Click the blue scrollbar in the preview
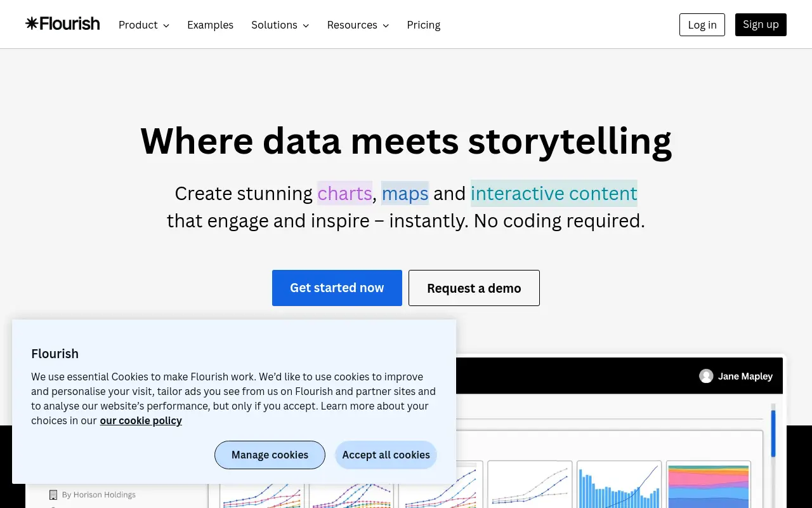The image size is (812, 508). (x=773, y=434)
